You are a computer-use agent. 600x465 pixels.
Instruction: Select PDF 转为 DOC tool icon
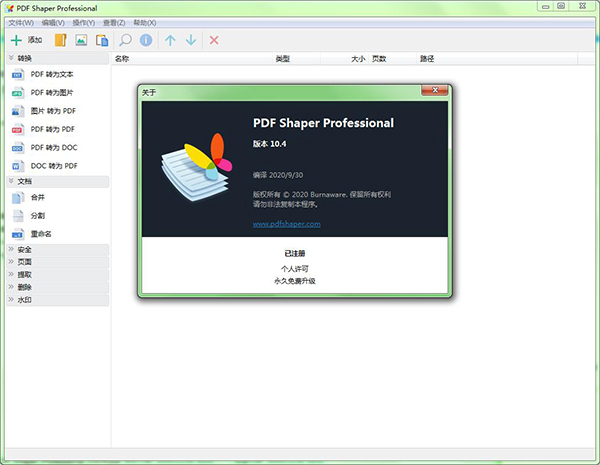pyautogui.click(x=18, y=148)
